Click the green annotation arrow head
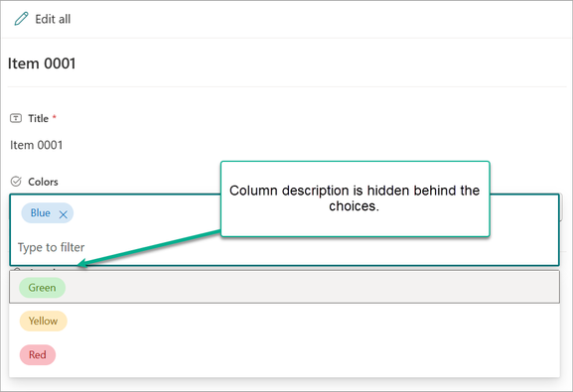 pyautogui.click(x=83, y=263)
